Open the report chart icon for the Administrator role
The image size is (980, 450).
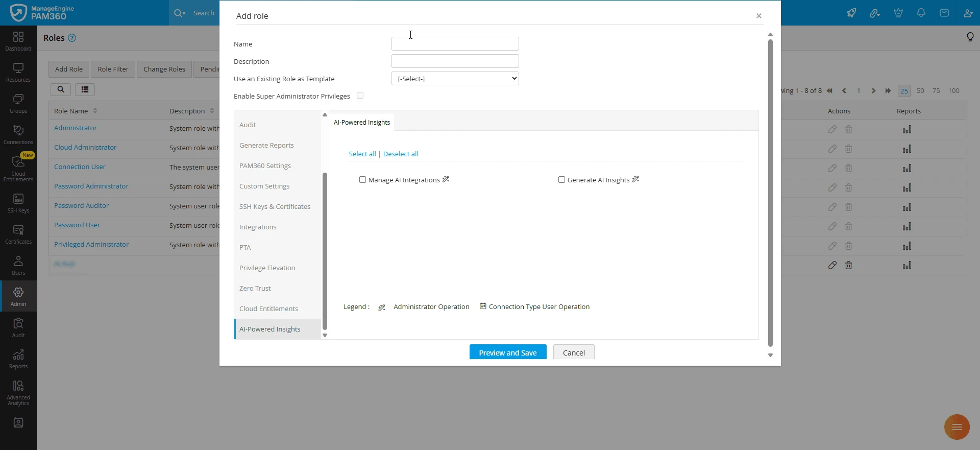(907, 130)
